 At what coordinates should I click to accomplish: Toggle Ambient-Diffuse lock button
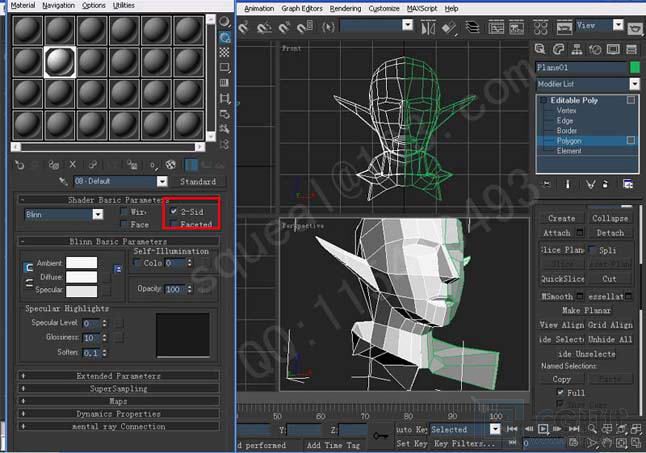click(x=28, y=268)
